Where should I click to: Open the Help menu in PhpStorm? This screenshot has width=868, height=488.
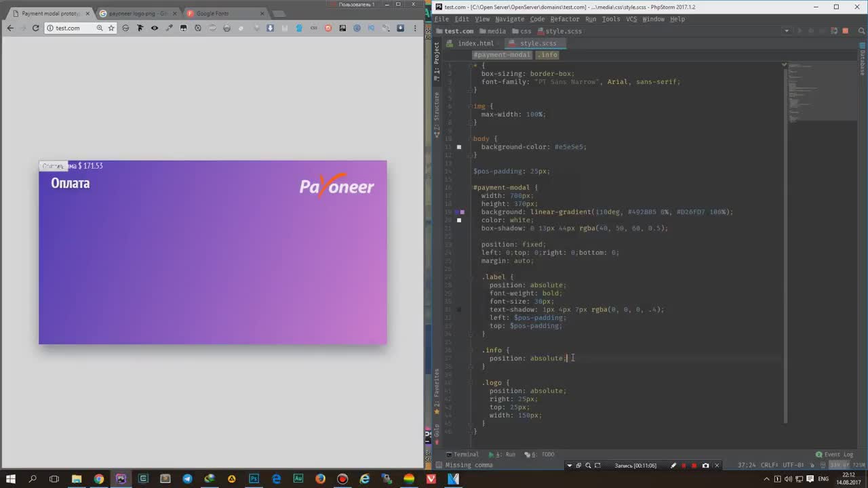click(x=677, y=19)
